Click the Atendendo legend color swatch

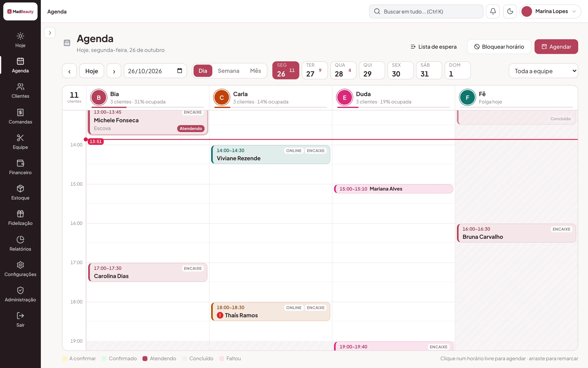(x=145, y=359)
